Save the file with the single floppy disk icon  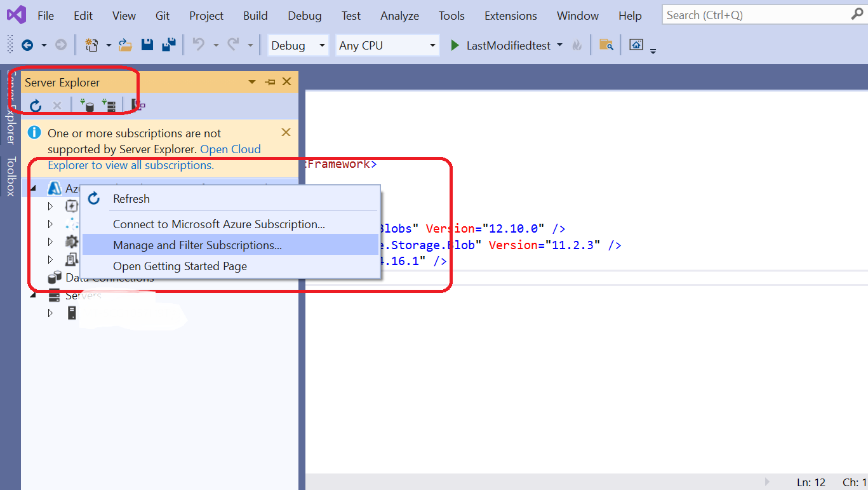coord(147,44)
